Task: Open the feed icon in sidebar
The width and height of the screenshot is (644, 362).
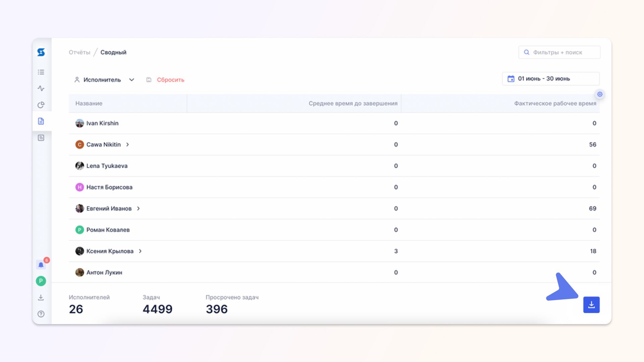Action: pos(41,138)
